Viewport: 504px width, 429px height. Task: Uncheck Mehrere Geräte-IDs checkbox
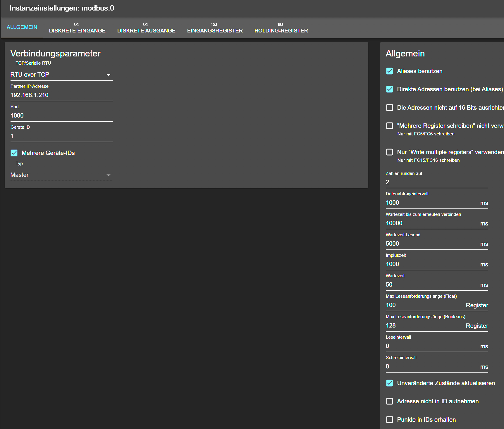(14, 153)
